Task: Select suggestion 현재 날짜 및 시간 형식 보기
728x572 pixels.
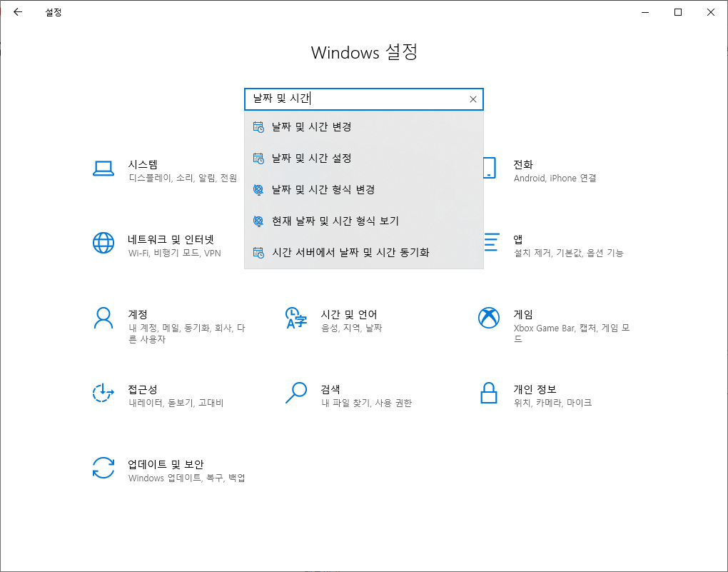Action: coord(364,221)
